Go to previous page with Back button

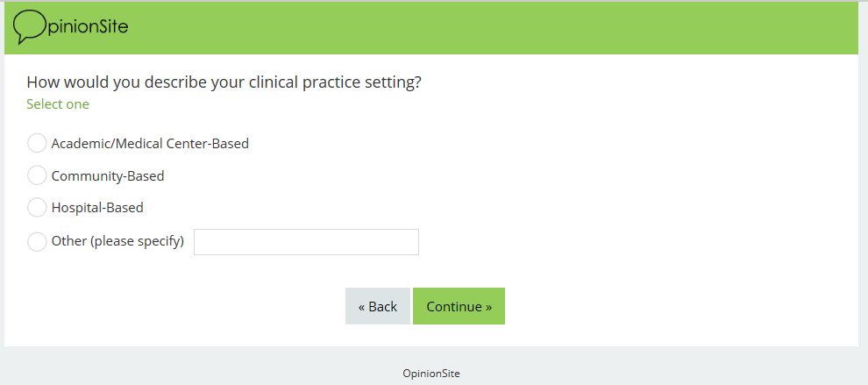[378, 306]
